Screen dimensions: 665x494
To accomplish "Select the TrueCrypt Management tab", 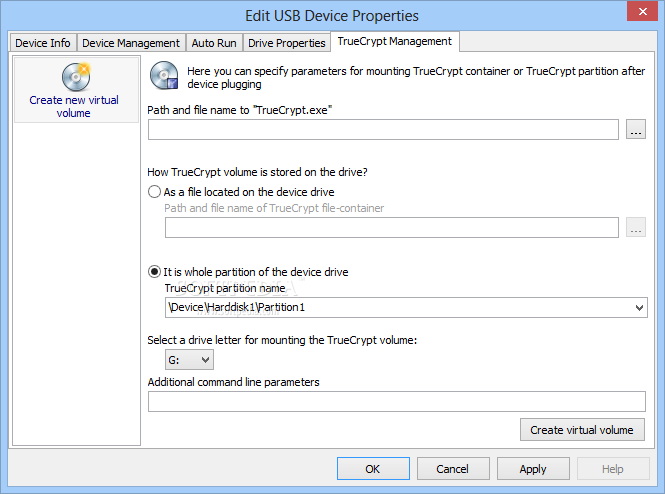I will click(x=395, y=42).
